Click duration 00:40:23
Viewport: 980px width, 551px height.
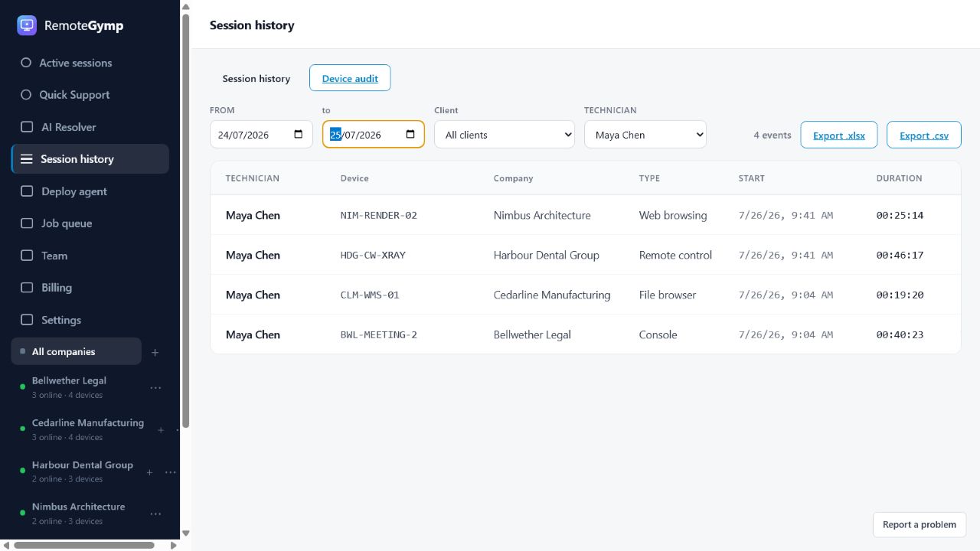(x=900, y=334)
